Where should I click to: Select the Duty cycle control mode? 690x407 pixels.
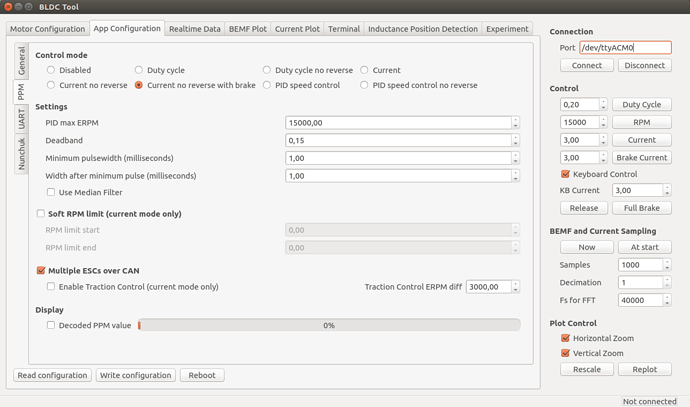point(140,70)
